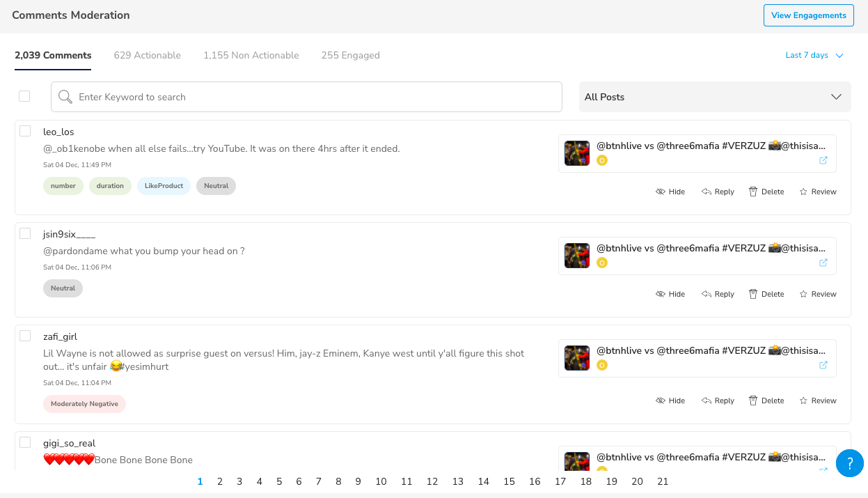Hide leo_los comment via eye icon
Viewport: 868px width, 498px height.
tap(670, 192)
